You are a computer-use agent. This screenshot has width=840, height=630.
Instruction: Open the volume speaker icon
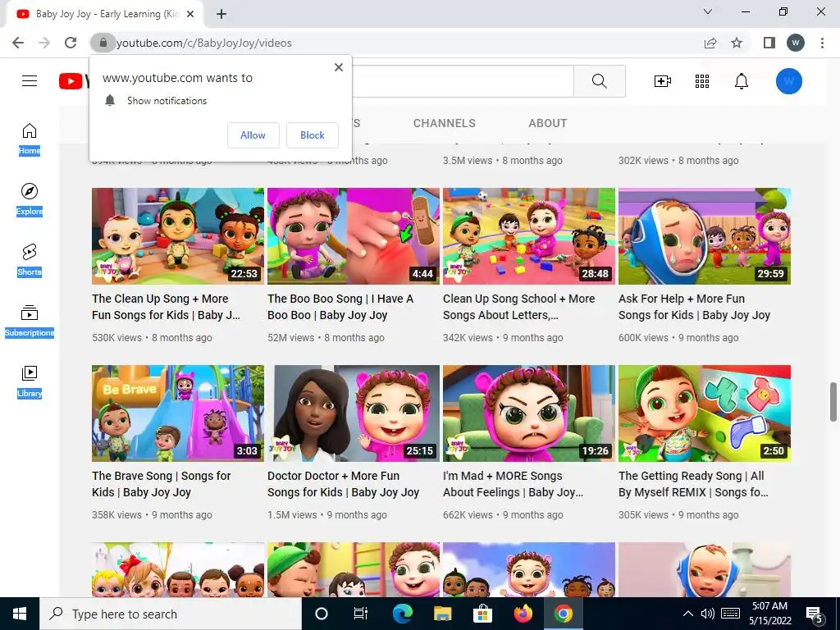point(708,614)
